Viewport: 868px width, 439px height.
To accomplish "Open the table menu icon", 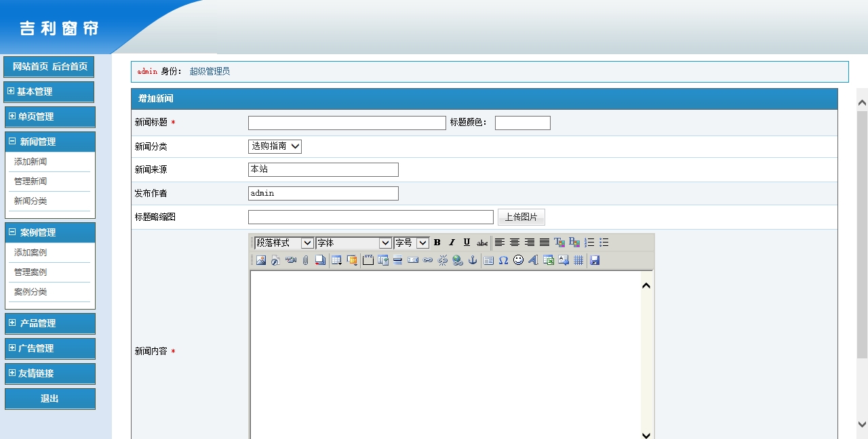I will (x=336, y=260).
